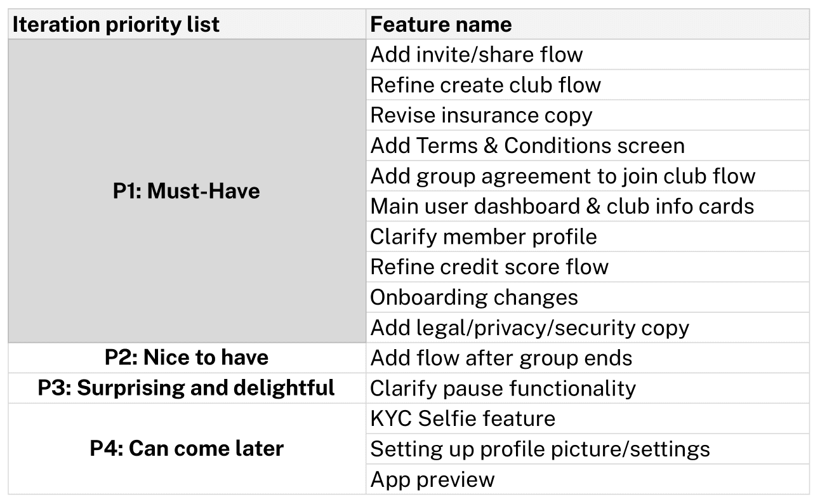Click 'Main user dashboard & club info cards'
The image size is (820, 504).
[588, 206]
